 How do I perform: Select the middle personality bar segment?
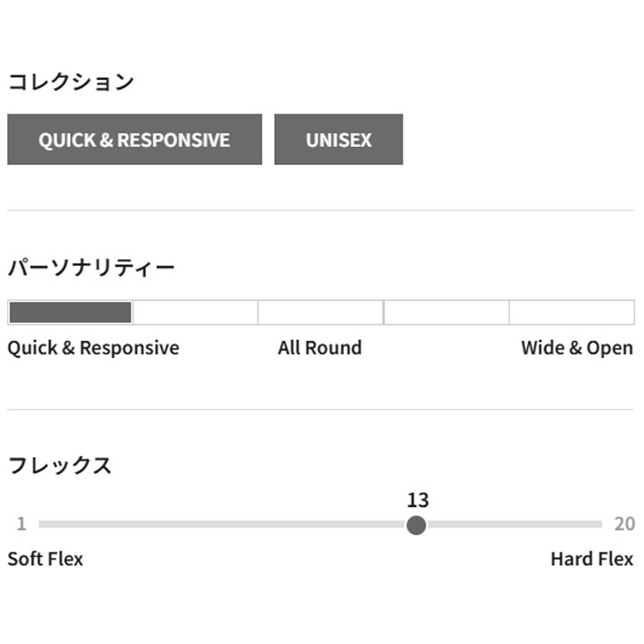point(320,313)
